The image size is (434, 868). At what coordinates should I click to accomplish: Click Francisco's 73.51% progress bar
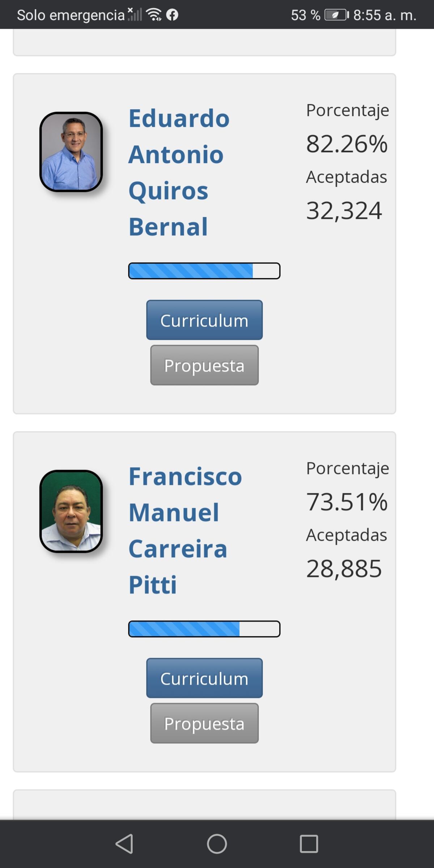204,629
